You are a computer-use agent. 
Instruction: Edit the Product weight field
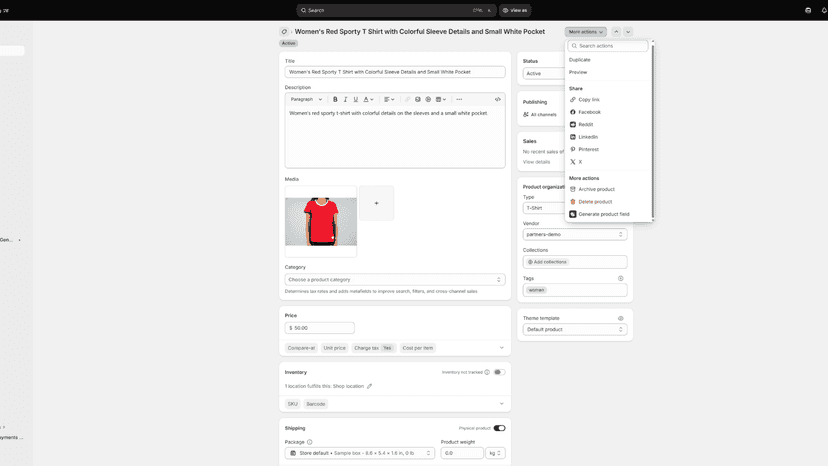click(462, 453)
